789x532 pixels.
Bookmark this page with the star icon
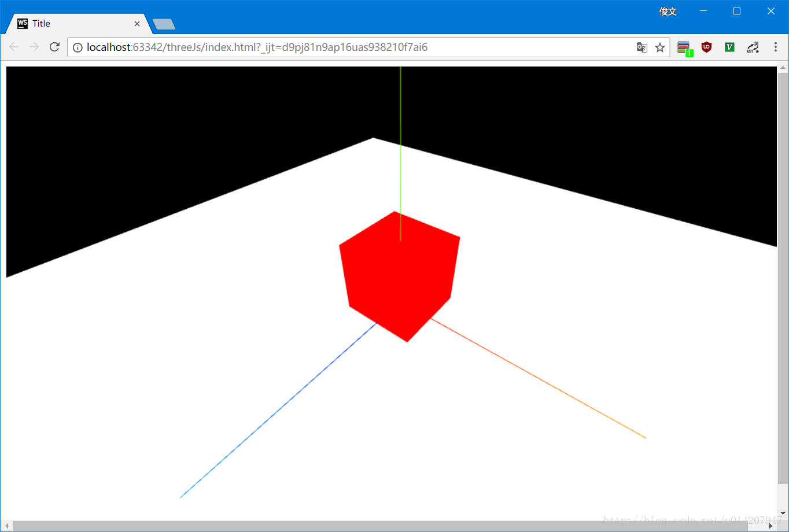[x=660, y=47]
